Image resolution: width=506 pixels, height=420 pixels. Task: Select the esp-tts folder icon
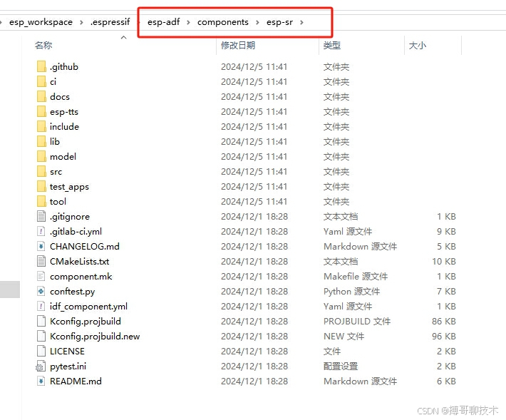pyautogui.click(x=41, y=112)
